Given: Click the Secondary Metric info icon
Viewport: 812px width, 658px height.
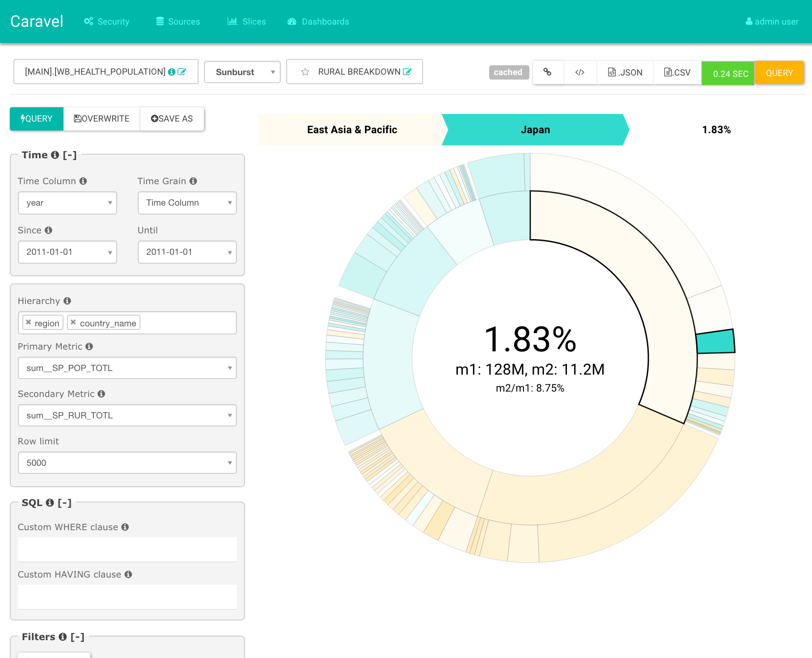Looking at the screenshot, I should coord(101,394).
